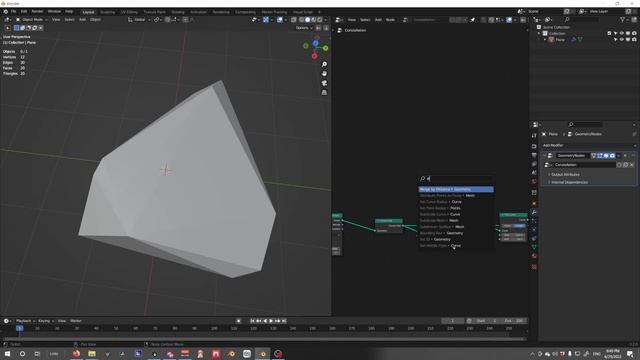Screen dimensions: 640x360
Task: Click Plane object in outliner
Action: pos(560,40)
